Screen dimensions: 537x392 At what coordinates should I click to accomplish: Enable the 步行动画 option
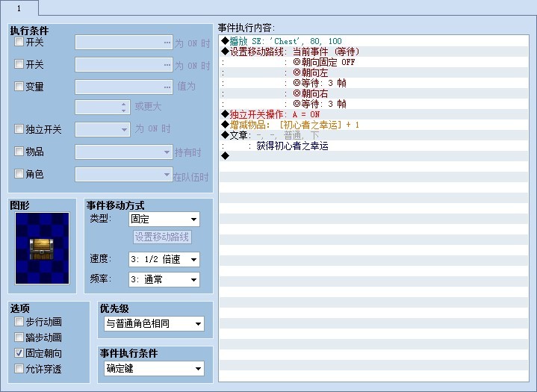tap(19, 322)
